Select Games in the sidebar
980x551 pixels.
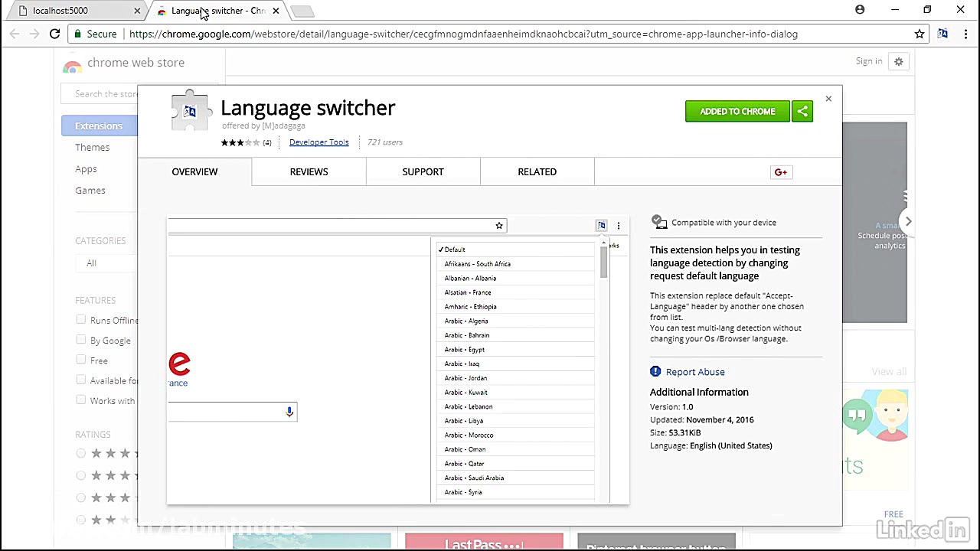(x=90, y=190)
